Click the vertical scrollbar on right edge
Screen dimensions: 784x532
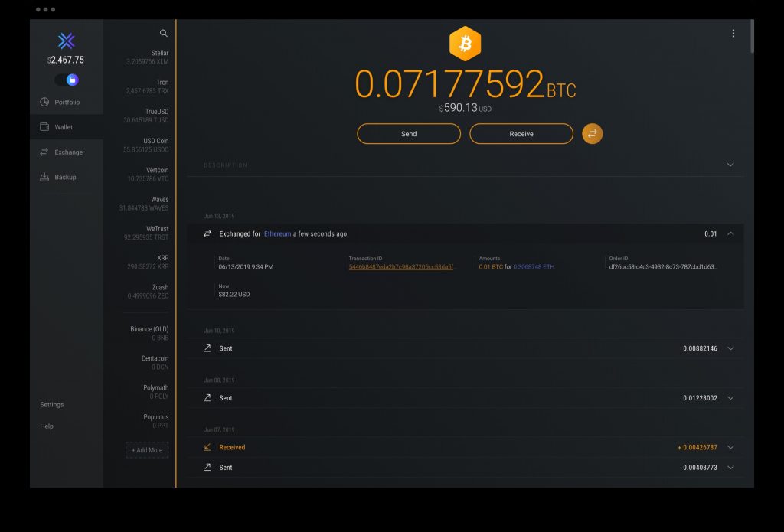[752, 36]
